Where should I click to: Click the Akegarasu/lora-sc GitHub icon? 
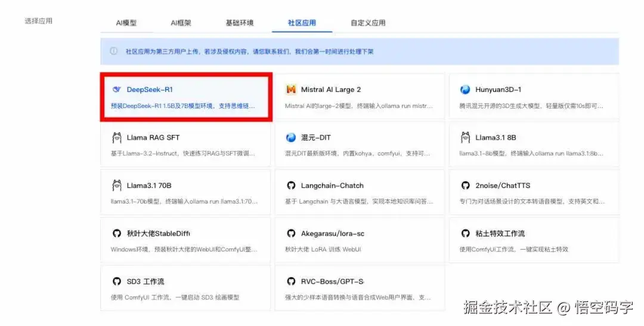pyautogui.click(x=291, y=233)
